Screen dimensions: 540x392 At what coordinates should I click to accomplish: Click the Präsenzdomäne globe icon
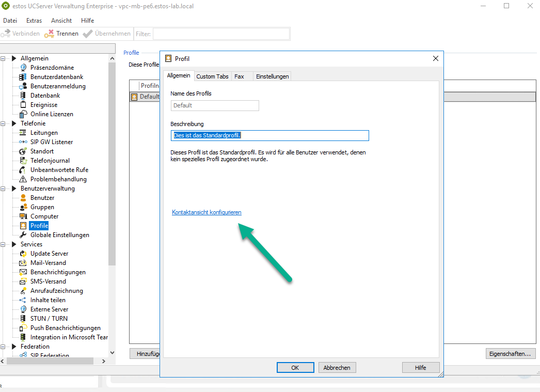click(23, 68)
